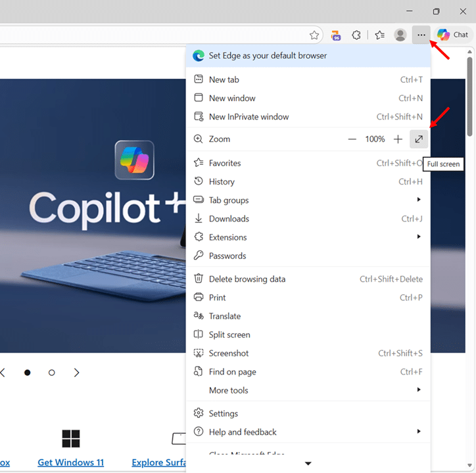Open Copilot Chat button
The width and height of the screenshot is (476, 473).
[x=453, y=35]
